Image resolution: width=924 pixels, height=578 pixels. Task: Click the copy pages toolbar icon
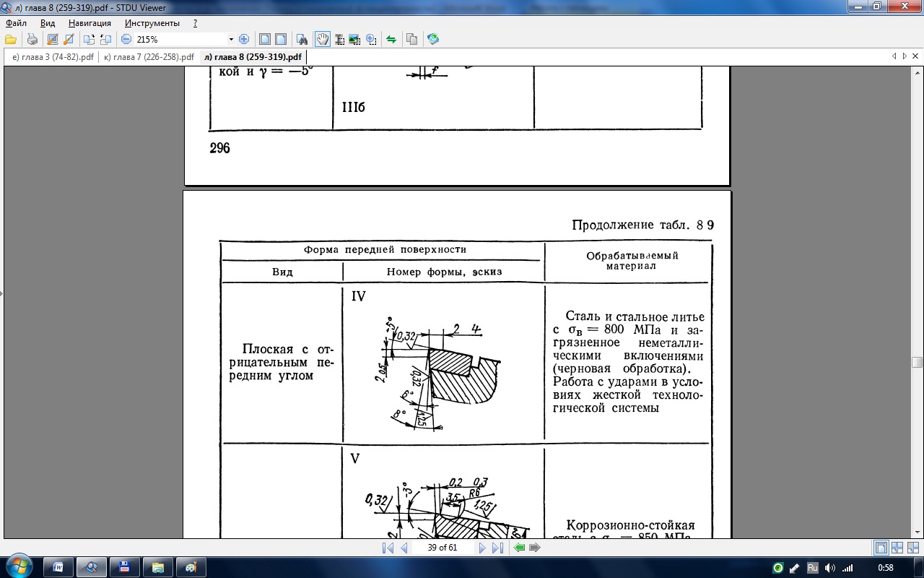click(x=412, y=39)
